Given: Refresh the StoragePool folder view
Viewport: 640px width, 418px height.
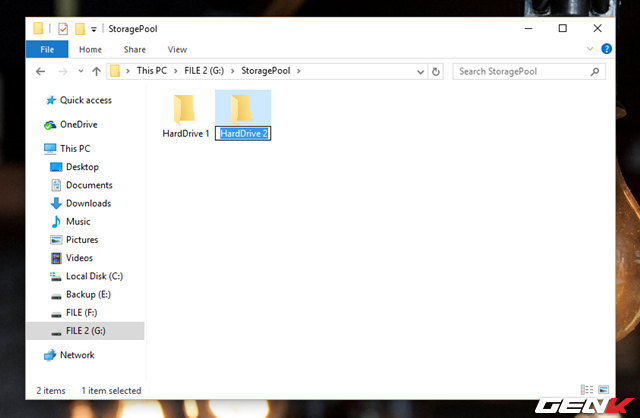Looking at the screenshot, I should [438, 72].
